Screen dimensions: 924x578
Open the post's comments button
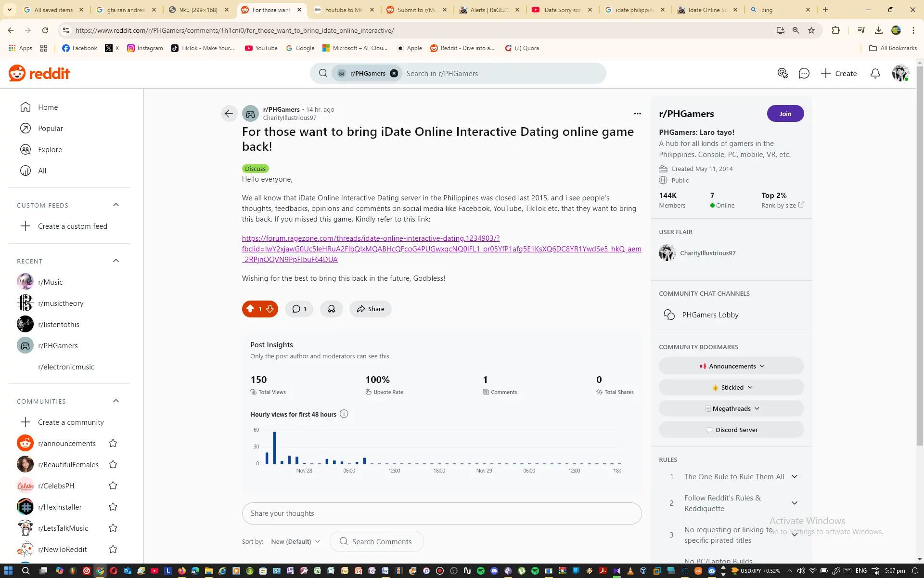(x=299, y=309)
